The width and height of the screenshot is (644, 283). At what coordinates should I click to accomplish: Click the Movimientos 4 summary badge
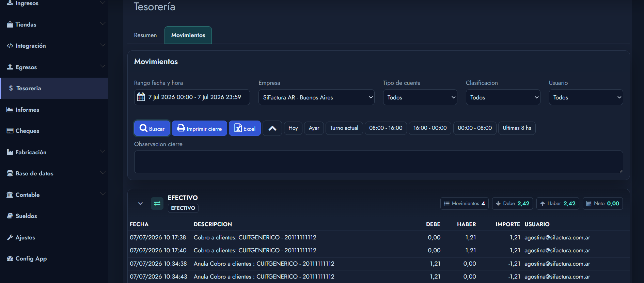coord(465,204)
